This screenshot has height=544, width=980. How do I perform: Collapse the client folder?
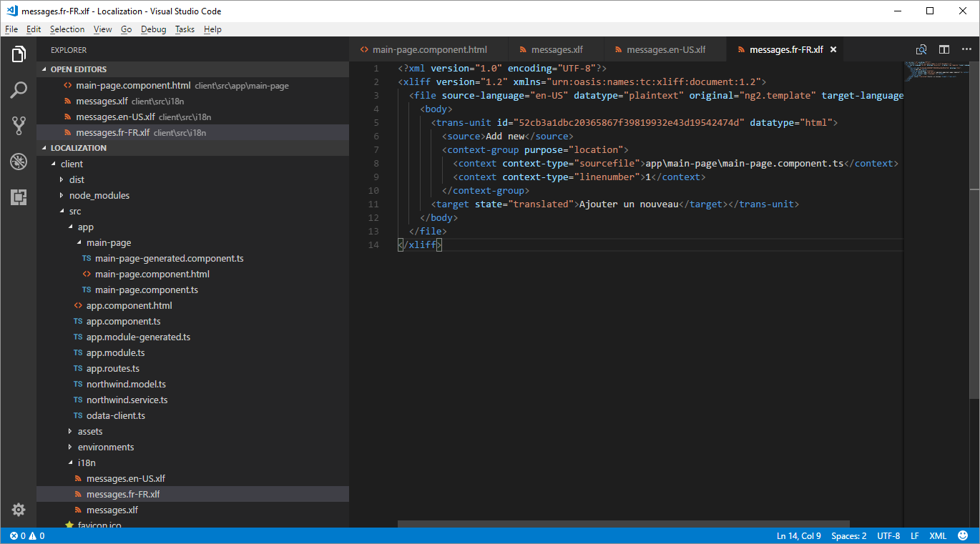coord(192,164)
